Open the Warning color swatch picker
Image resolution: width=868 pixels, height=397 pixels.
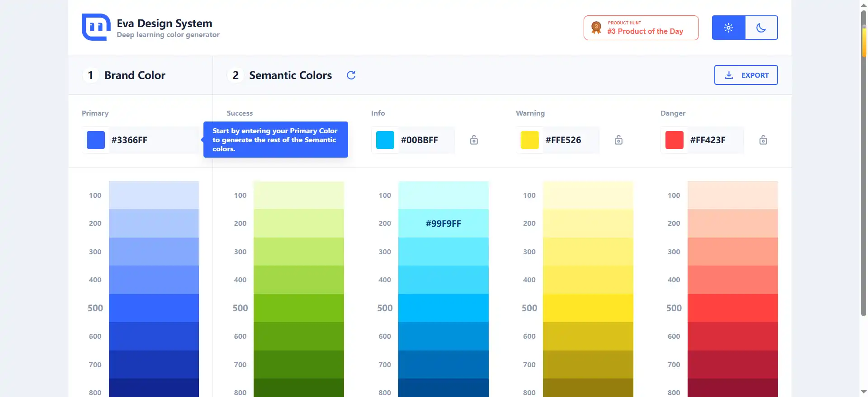(530, 140)
